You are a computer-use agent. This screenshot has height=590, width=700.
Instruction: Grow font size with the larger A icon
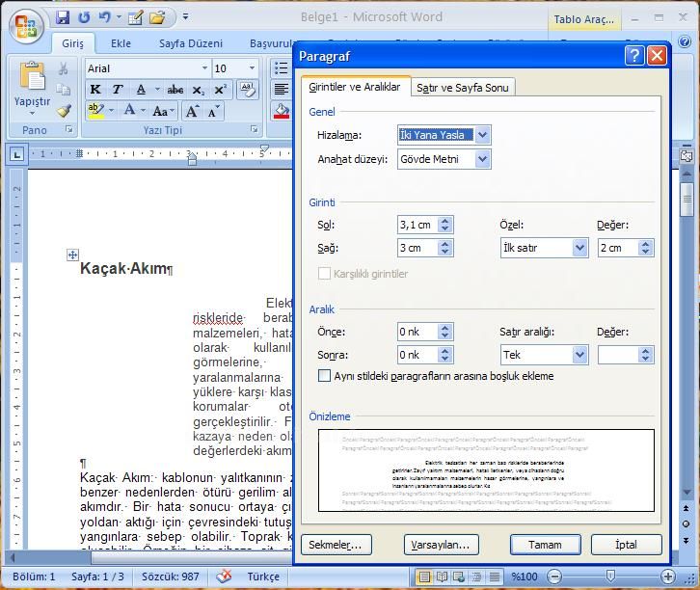point(193,111)
